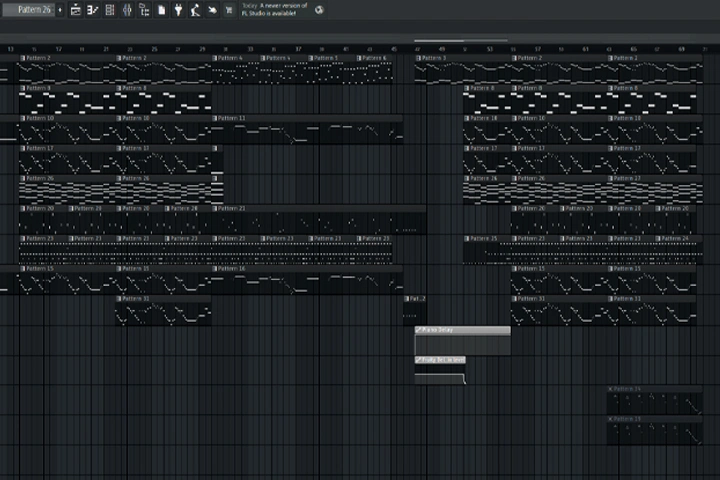Click the Fruity Balance level clip icon
Viewport: 720px width, 480px height.
[x=418, y=360]
